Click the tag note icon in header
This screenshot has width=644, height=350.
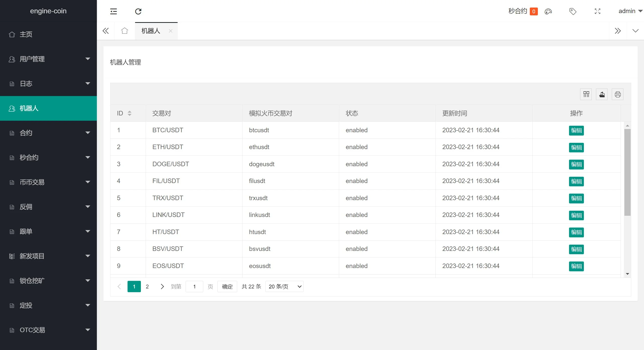click(573, 11)
